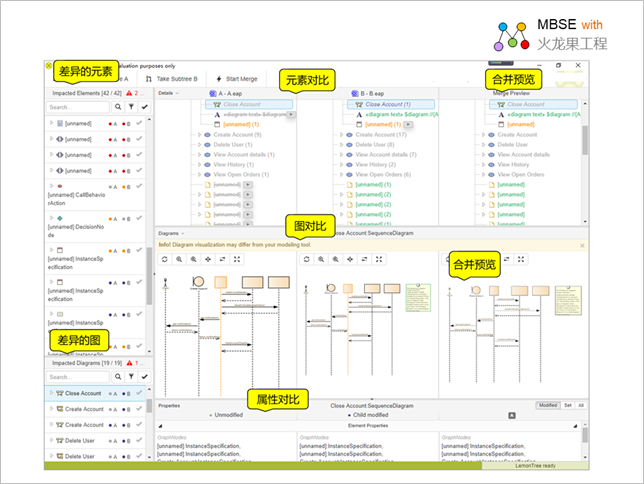Click the checkmark button beside the elements filter

144,106
